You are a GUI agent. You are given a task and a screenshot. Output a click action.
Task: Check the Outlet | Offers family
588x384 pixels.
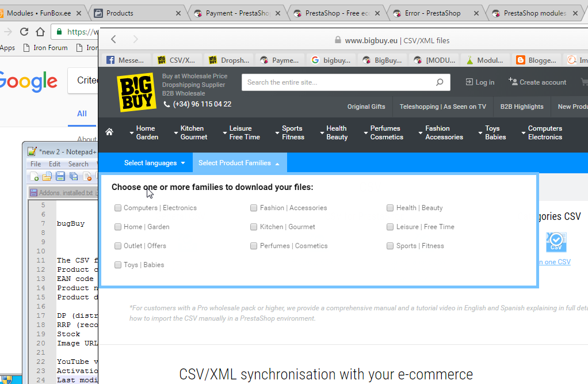click(118, 246)
